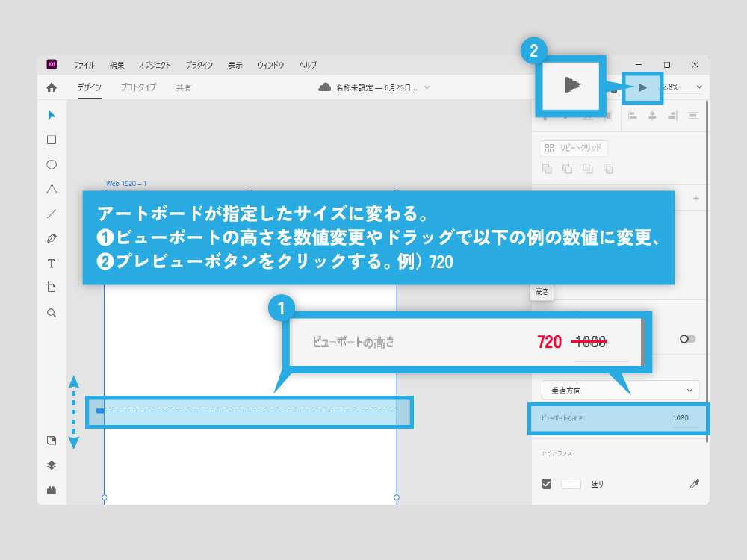Viewport: 747px width, 560px height.
Task: Maximize the Adobe XD window
Action: point(667,65)
